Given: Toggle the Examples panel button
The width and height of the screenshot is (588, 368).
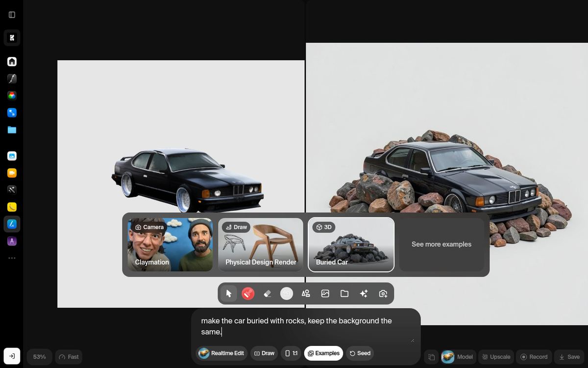Looking at the screenshot, I should (x=323, y=353).
